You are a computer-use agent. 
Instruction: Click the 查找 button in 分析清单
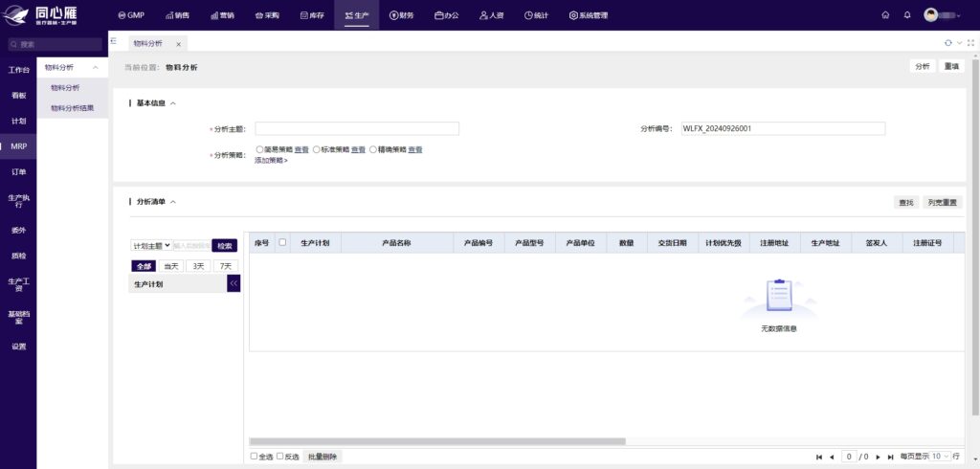[906, 203]
